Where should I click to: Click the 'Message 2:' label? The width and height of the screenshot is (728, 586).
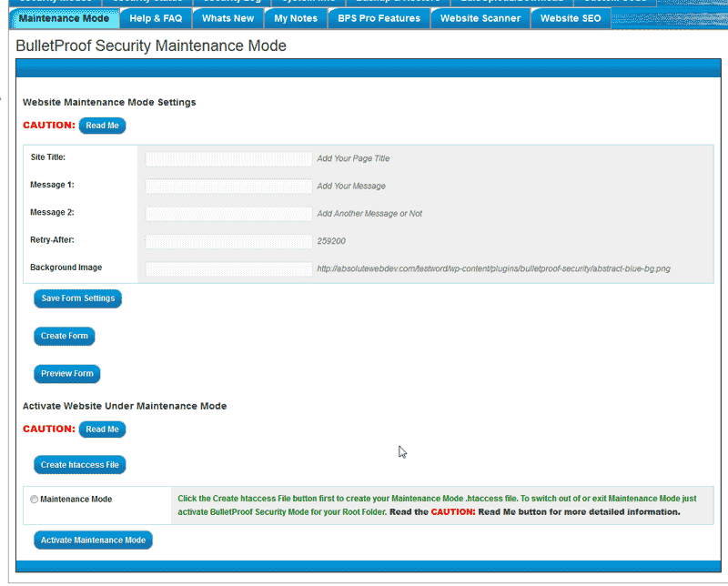(x=52, y=212)
